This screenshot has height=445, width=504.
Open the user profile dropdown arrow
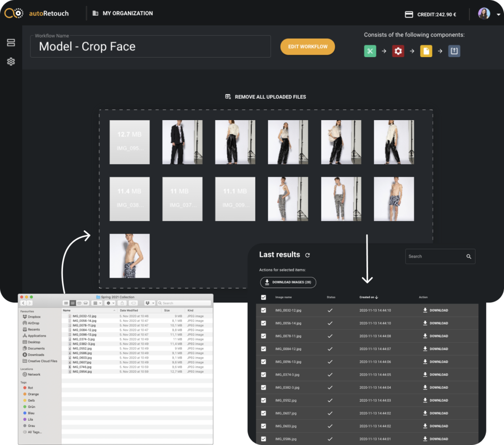pyautogui.click(x=498, y=14)
